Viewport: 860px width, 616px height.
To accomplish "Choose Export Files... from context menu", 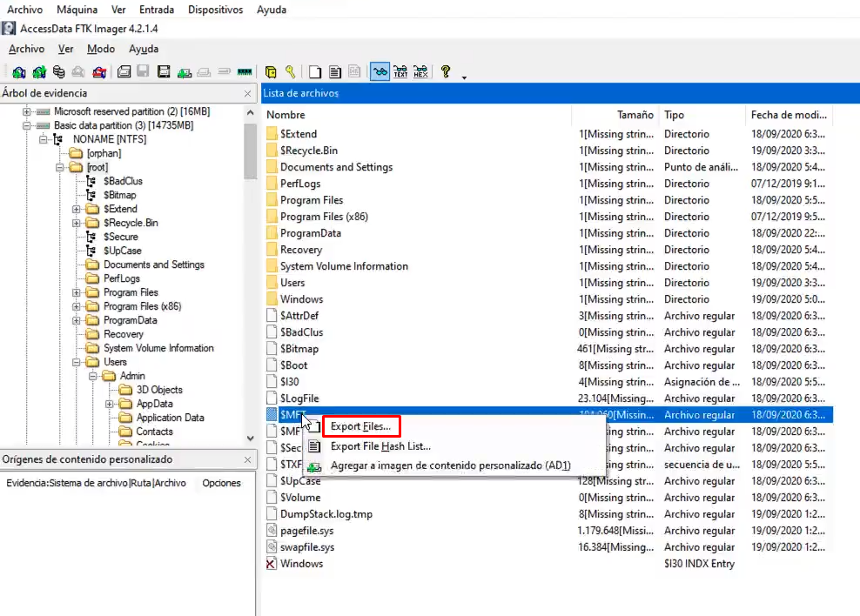I will pyautogui.click(x=361, y=426).
